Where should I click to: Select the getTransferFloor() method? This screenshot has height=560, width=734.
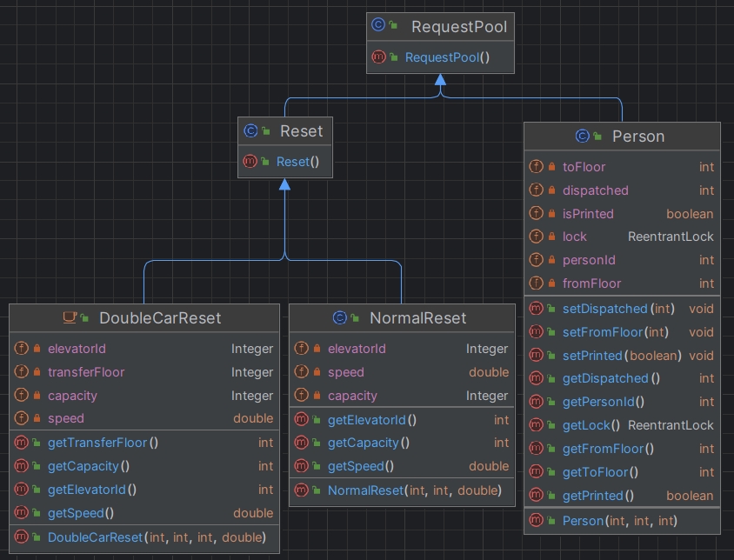tap(144, 443)
